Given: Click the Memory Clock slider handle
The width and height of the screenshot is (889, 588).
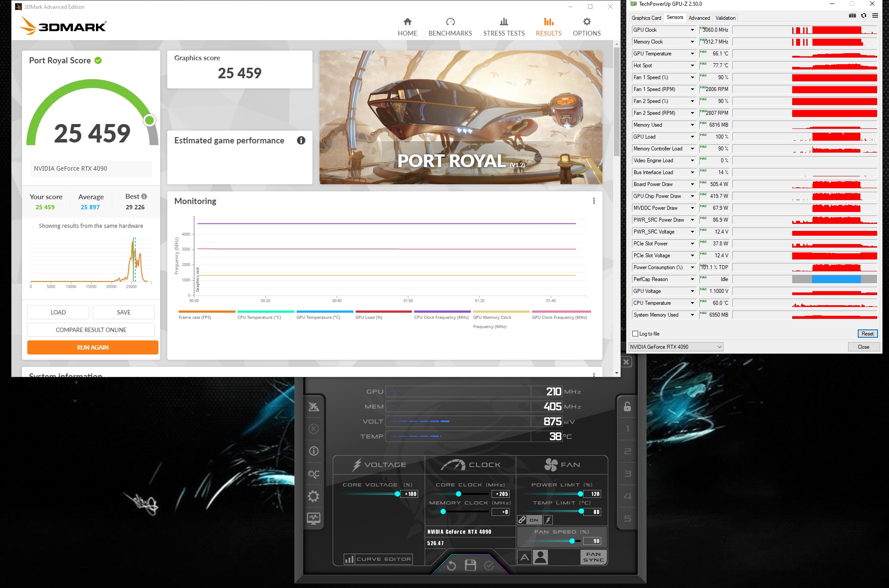Looking at the screenshot, I should 443,511.
